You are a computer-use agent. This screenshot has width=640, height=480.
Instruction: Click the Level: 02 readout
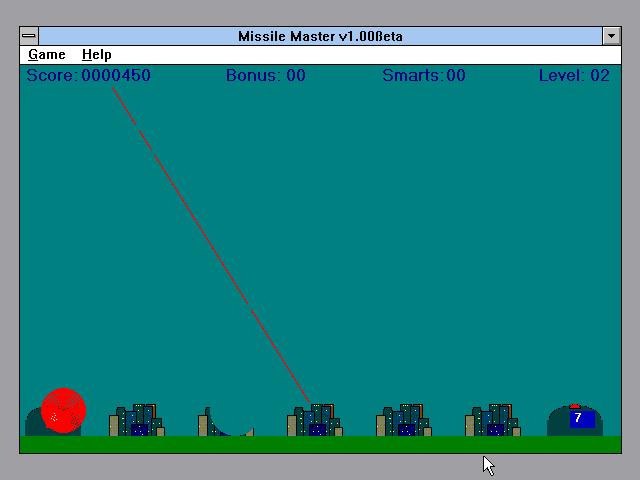pos(574,76)
